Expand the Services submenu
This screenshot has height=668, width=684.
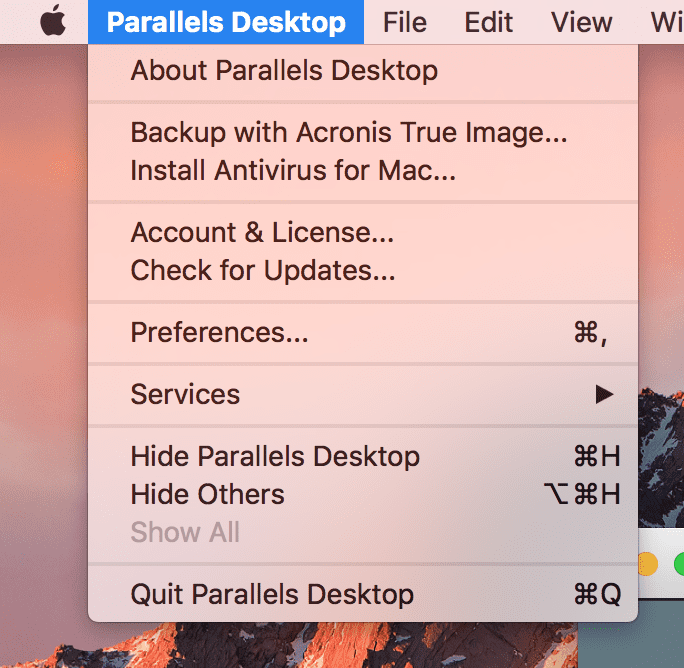click(363, 394)
